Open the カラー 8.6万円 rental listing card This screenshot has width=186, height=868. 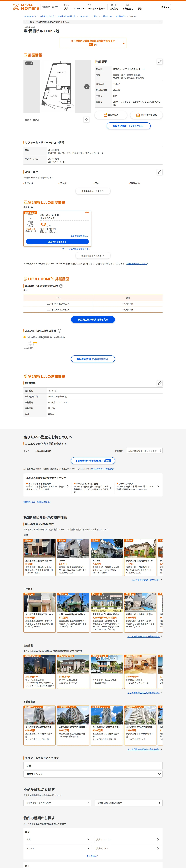pos(73,557)
